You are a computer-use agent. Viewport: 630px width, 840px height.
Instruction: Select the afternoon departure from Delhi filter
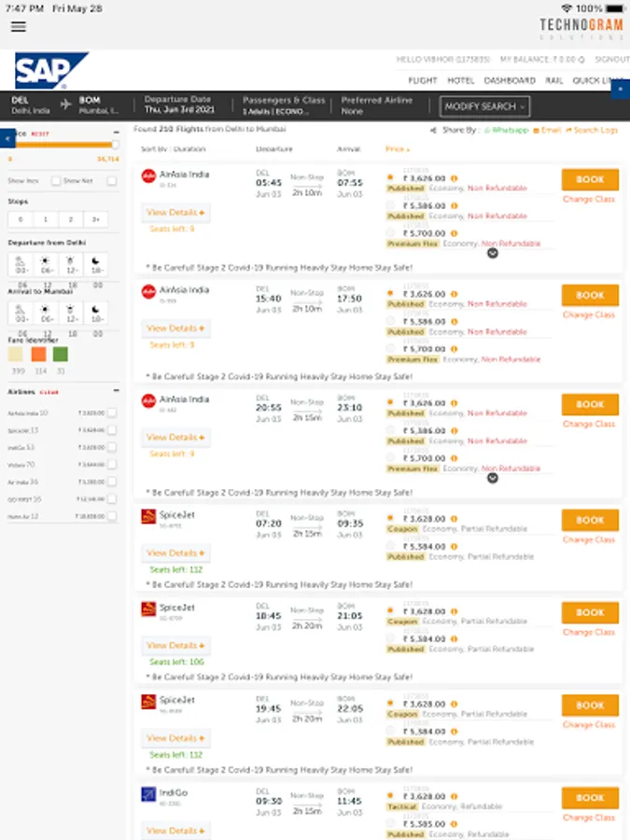click(71, 264)
